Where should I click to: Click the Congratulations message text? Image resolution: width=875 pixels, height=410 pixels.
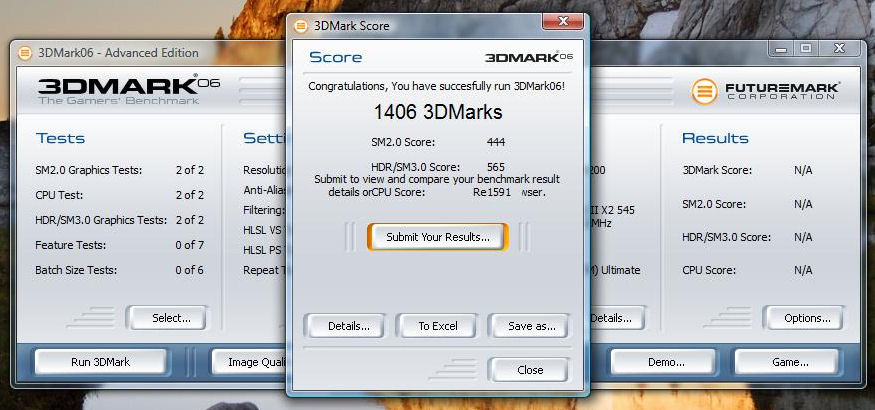click(437, 86)
